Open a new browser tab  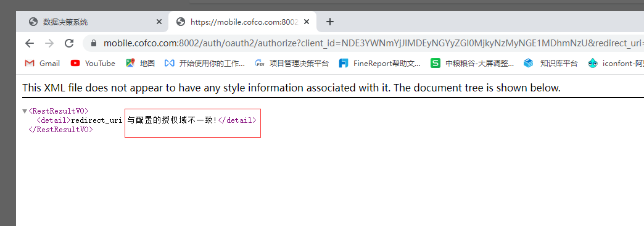point(330,22)
